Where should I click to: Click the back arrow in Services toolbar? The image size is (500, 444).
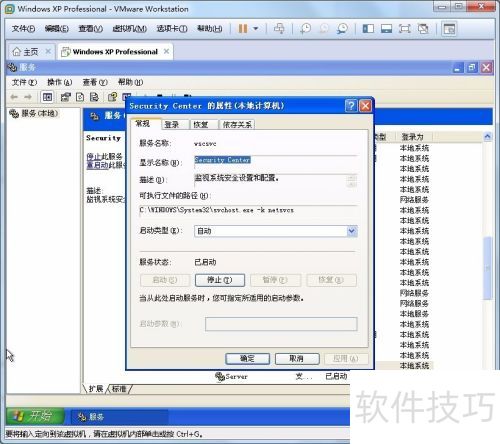tap(14, 97)
